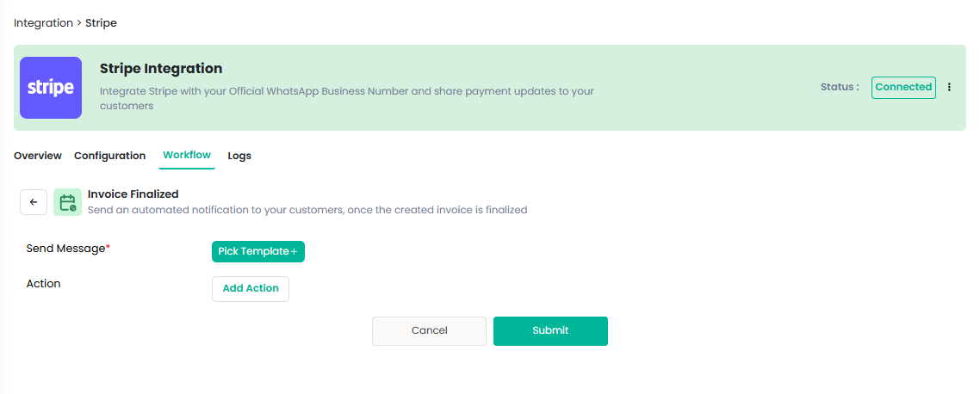The height and width of the screenshot is (394, 980).
Task: Go back using the left arrow button
Action: [x=34, y=202]
